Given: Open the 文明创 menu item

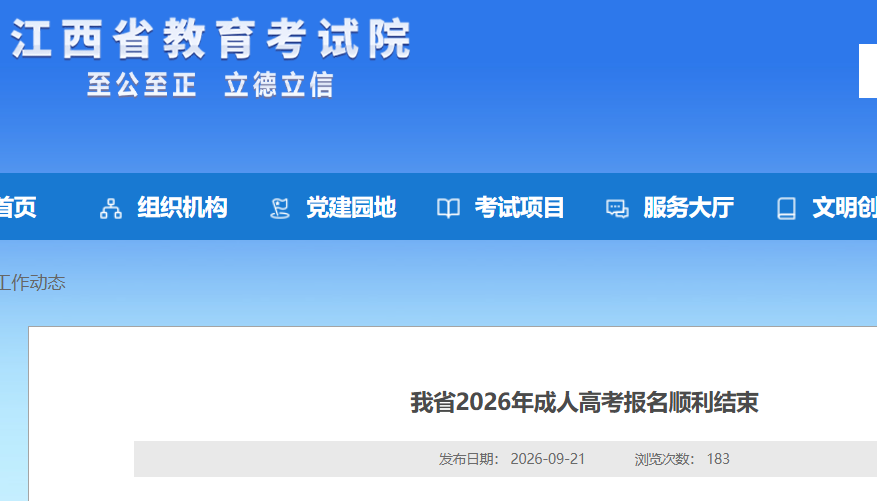Looking at the screenshot, I should tap(845, 207).
